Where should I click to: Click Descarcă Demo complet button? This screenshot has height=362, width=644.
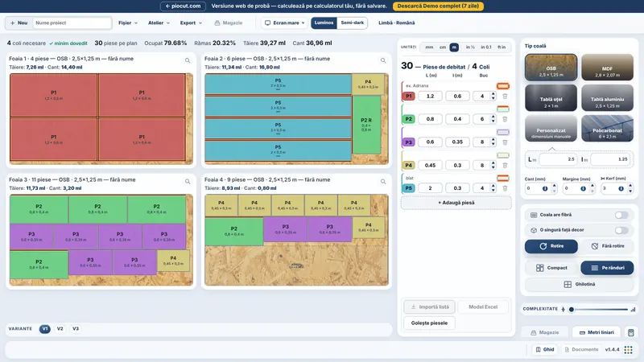click(x=438, y=6)
